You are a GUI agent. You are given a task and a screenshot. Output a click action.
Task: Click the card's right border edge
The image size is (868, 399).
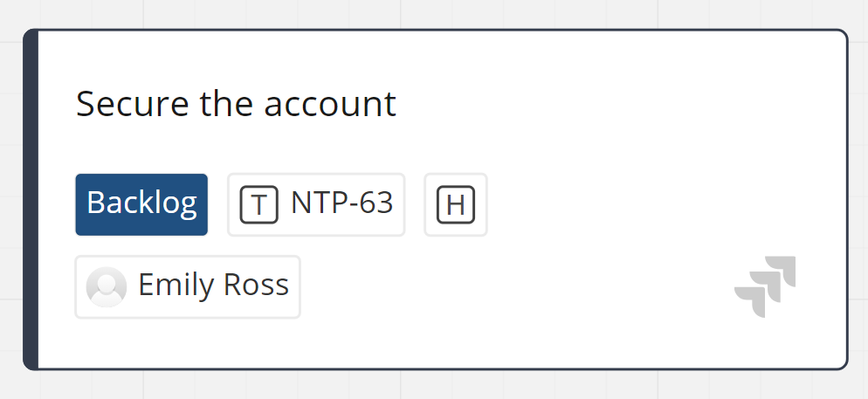pos(846,199)
